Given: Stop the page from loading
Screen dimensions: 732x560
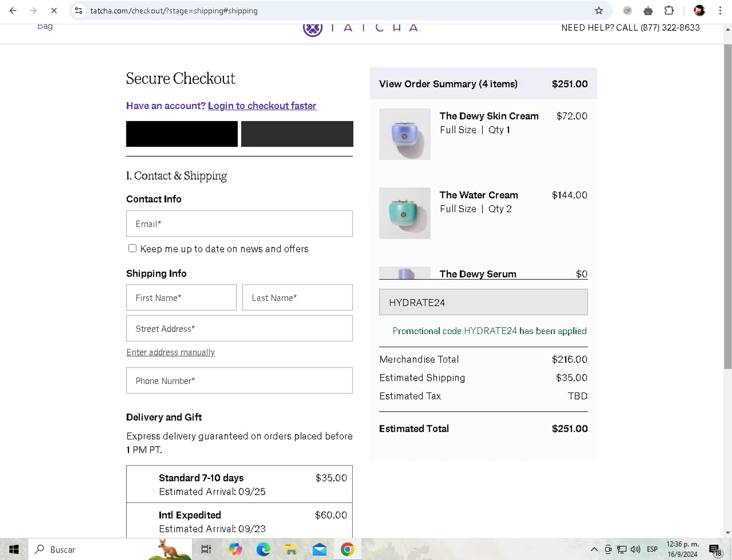Looking at the screenshot, I should pyautogui.click(x=54, y=10).
